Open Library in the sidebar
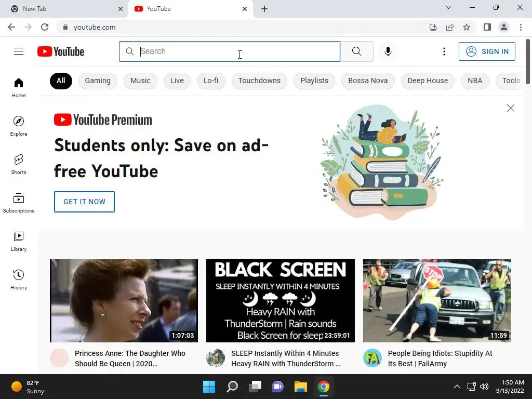Image resolution: width=532 pixels, height=399 pixels. coord(19,241)
